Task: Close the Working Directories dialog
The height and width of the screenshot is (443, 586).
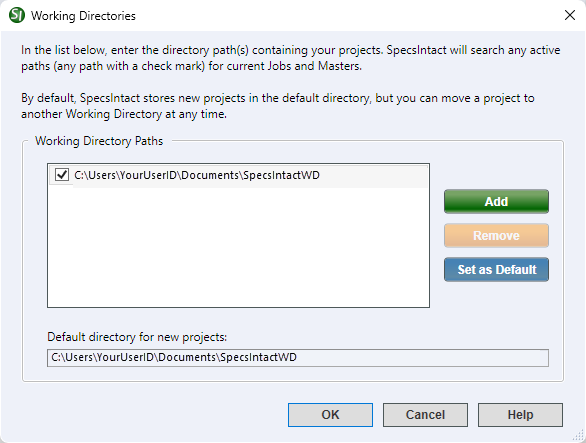Action: (x=570, y=15)
